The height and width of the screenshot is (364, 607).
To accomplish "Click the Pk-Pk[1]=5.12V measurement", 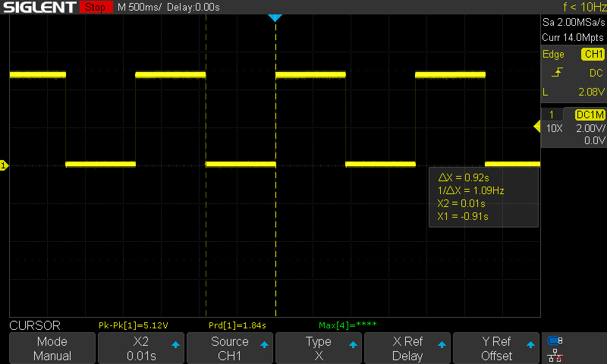I will pyautogui.click(x=134, y=325).
